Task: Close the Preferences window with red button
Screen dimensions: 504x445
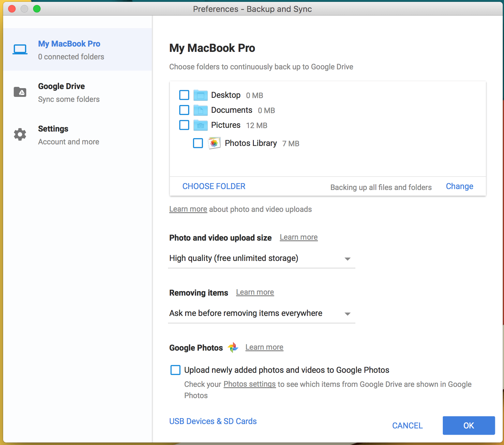Action: coord(12,9)
